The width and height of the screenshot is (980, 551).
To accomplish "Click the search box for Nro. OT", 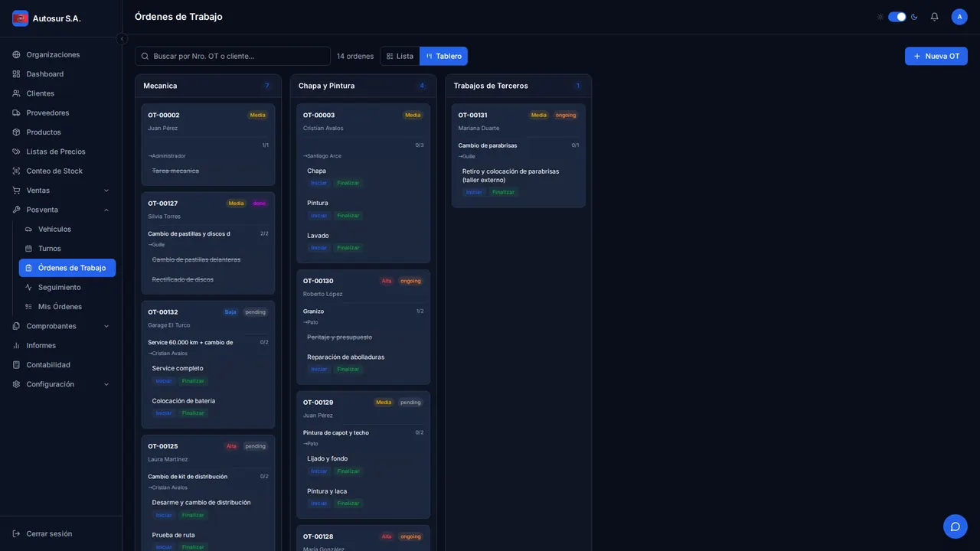I will click(x=233, y=56).
